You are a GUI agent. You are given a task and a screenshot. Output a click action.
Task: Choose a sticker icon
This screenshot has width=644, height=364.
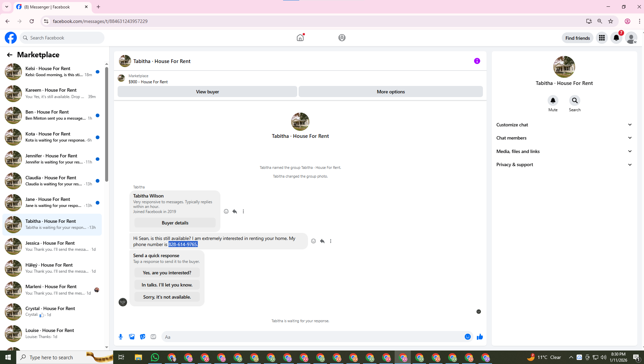[x=143, y=337]
